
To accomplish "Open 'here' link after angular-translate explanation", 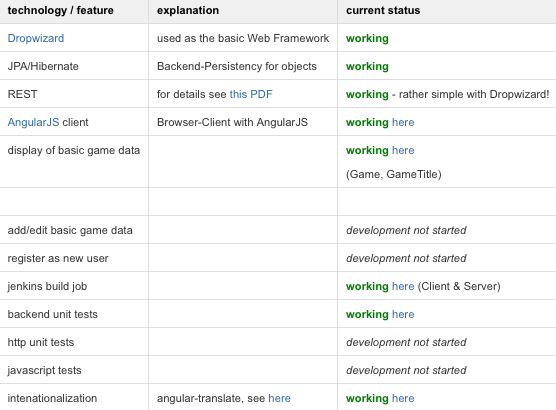I will point(279,398).
